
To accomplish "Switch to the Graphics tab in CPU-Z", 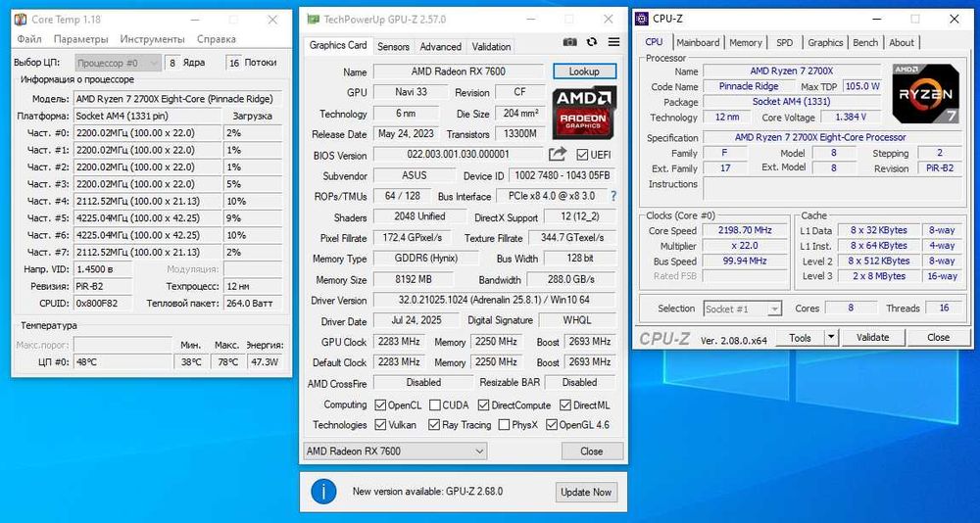I will (825, 42).
